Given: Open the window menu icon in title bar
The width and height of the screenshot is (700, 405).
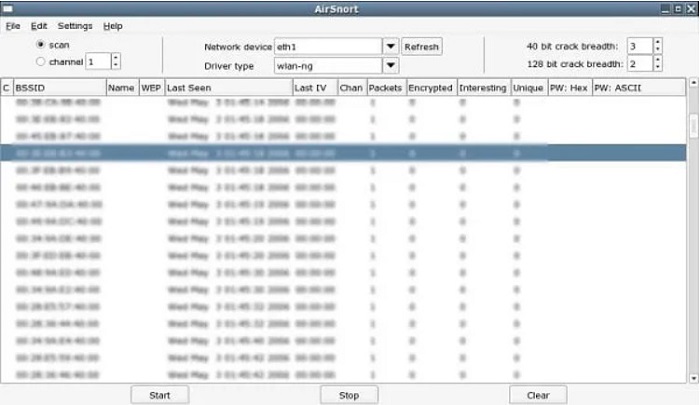Looking at the screenshot, I should coord(8,9).
